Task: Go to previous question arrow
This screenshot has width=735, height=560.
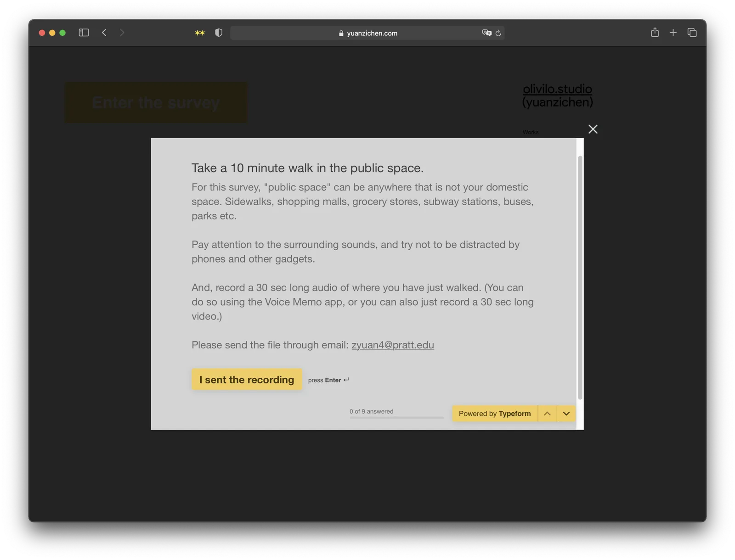Action: 547,414
